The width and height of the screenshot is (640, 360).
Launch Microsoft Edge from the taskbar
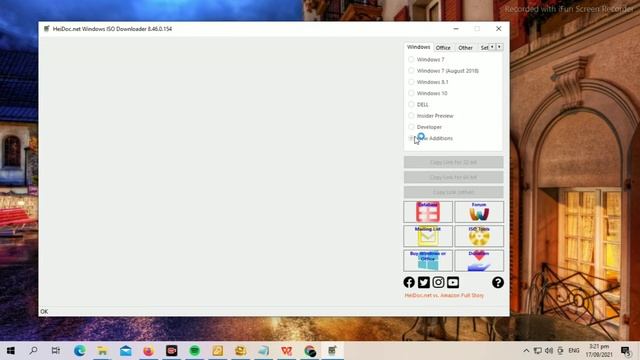point(80,351)
